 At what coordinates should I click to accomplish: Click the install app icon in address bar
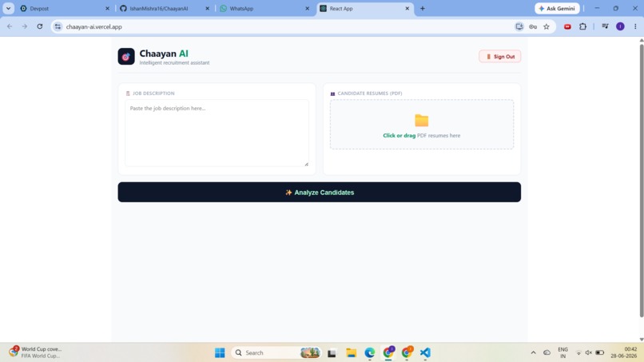[519, 26]
